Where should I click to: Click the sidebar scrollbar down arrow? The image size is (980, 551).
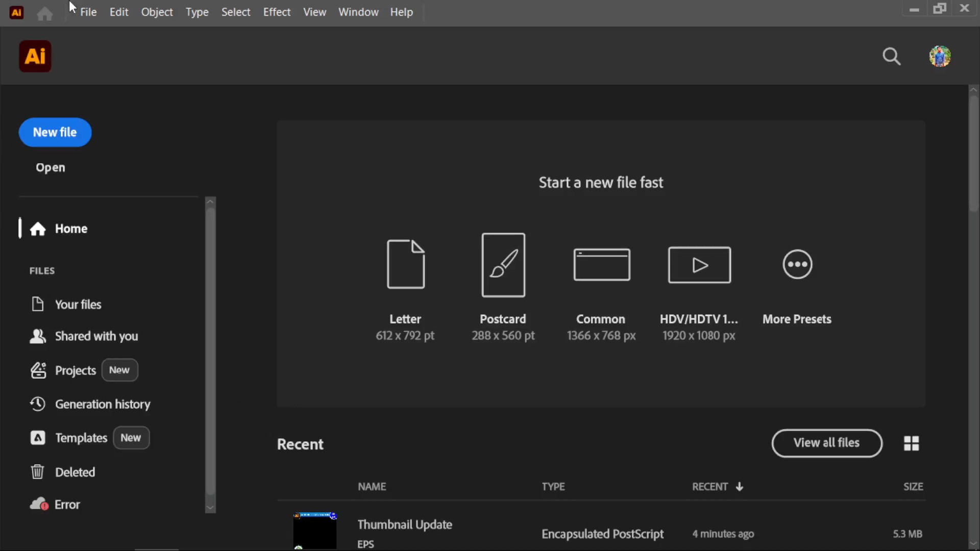(x=210, y=508)
